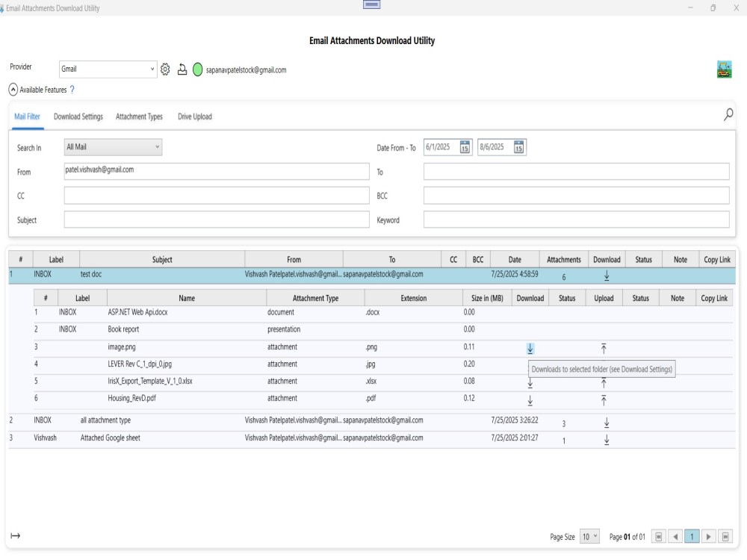Select the all attachment type email row
747x560 pixels.
[371, 422]
